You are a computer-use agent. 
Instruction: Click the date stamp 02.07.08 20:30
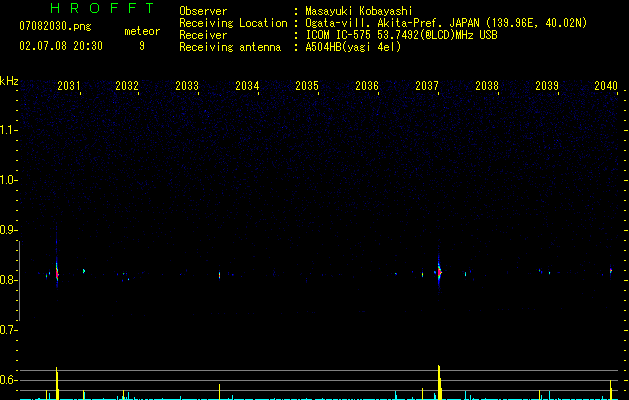pyautogui.click(x=61, y=46)
